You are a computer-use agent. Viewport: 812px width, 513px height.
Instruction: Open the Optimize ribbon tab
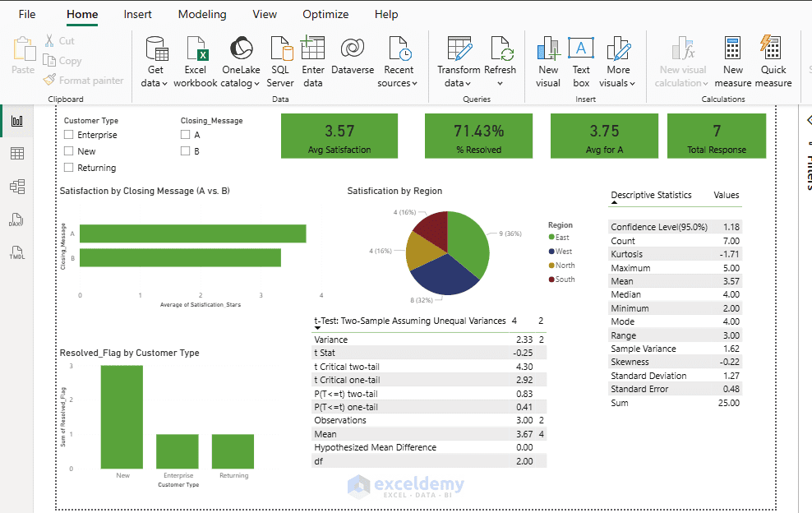click(325, 14)
